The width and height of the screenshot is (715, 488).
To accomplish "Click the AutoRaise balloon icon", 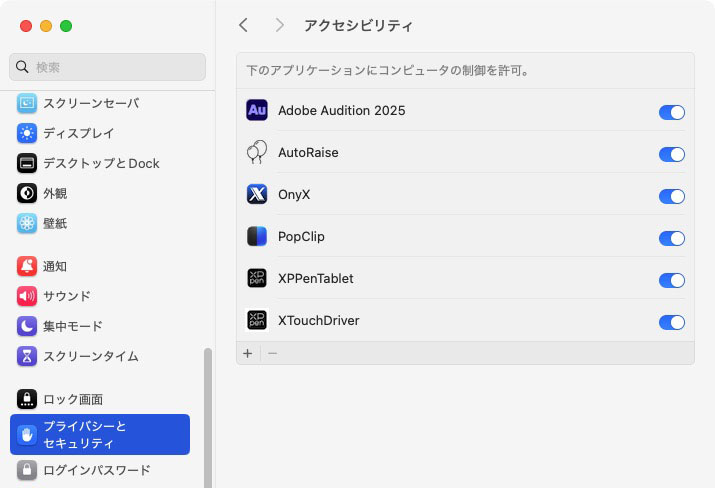I will (257, 153).
